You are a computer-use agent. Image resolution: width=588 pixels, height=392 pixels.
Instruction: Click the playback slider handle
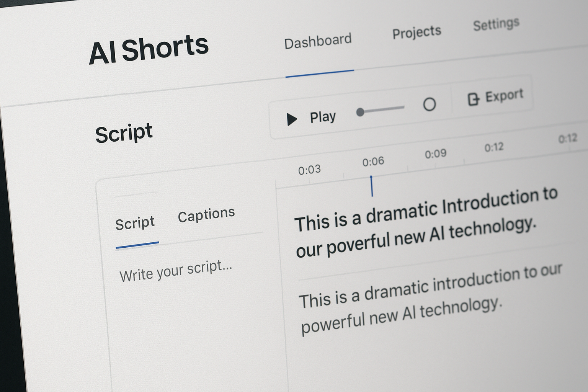pos(360,112)
